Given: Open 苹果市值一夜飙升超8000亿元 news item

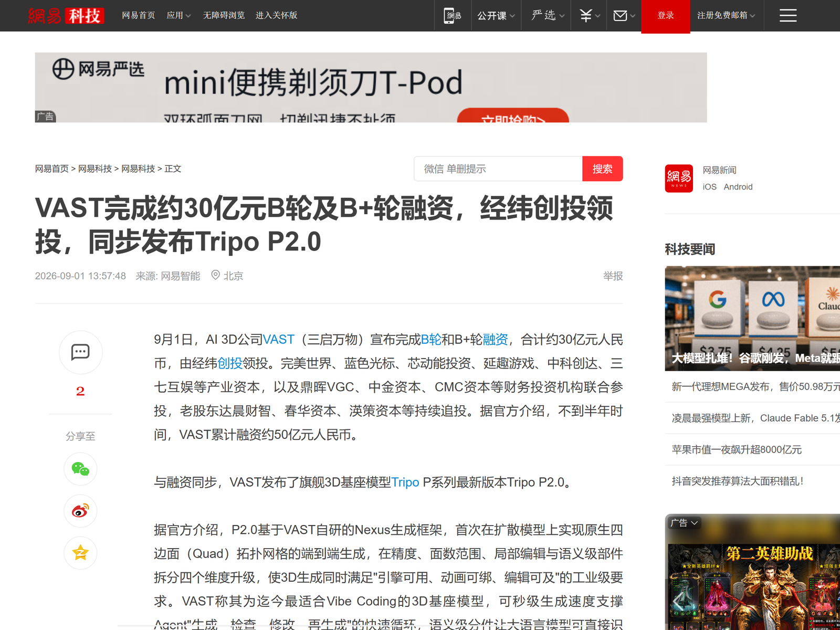Looking at the screenshot, I should [x=737, y=450].
